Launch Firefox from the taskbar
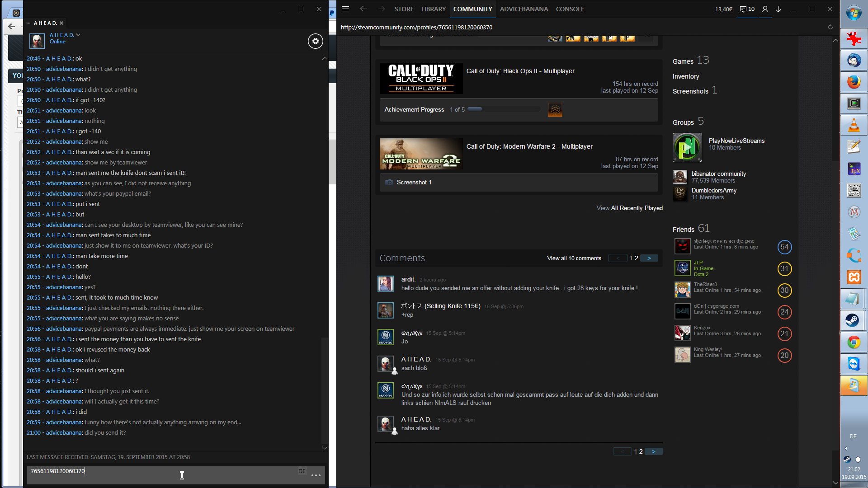 (x=853, y=82)
